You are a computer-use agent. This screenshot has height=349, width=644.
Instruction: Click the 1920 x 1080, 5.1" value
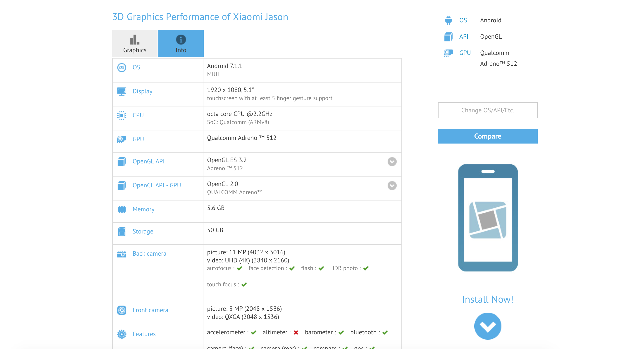tap(230, 90)
